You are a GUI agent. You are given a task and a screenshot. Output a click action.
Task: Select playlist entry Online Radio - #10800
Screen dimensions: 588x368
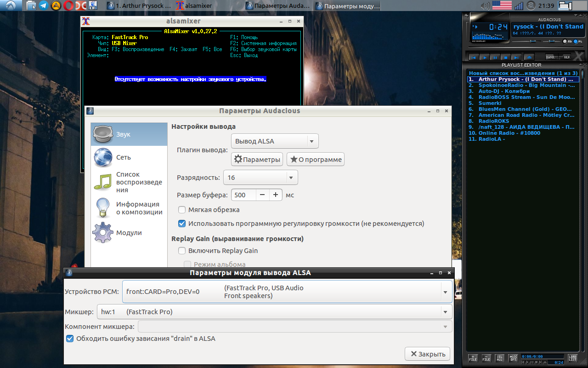coord(523,133)
